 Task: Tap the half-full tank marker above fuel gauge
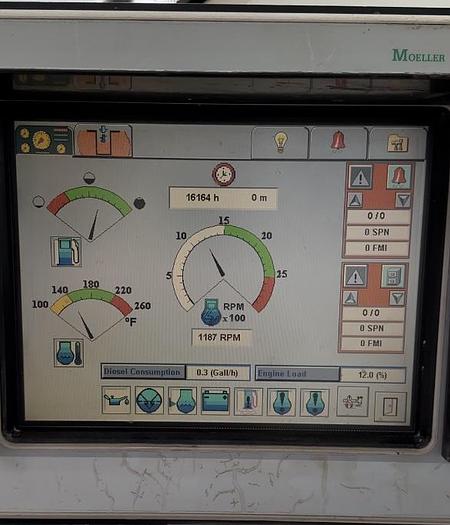point(89,178)
